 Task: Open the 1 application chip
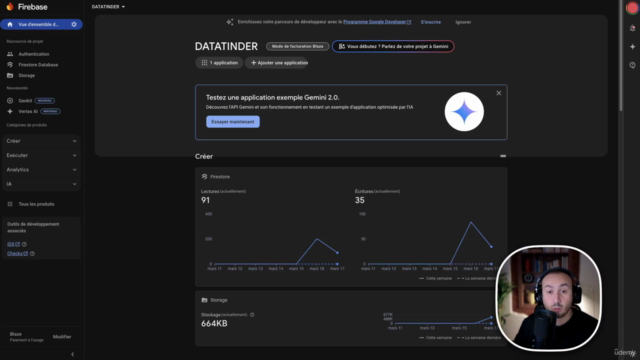pos(219,63)
